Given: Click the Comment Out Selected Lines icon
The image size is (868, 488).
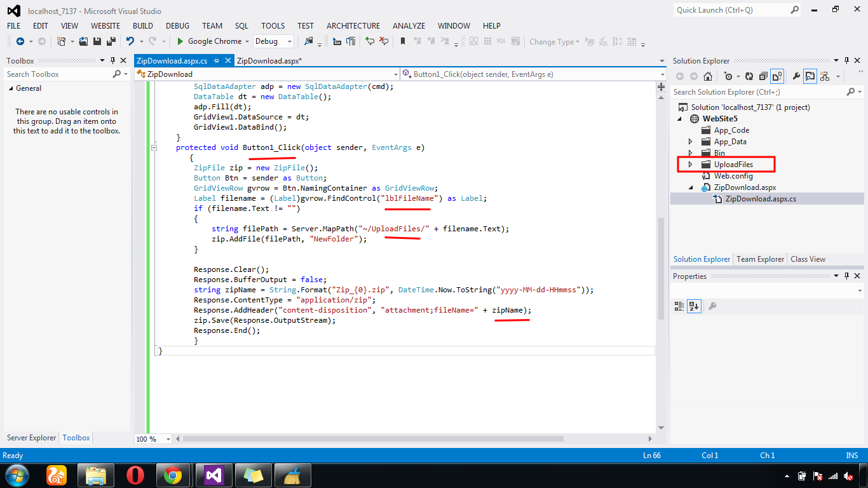Looking at the screenshot, I should 370,41.
